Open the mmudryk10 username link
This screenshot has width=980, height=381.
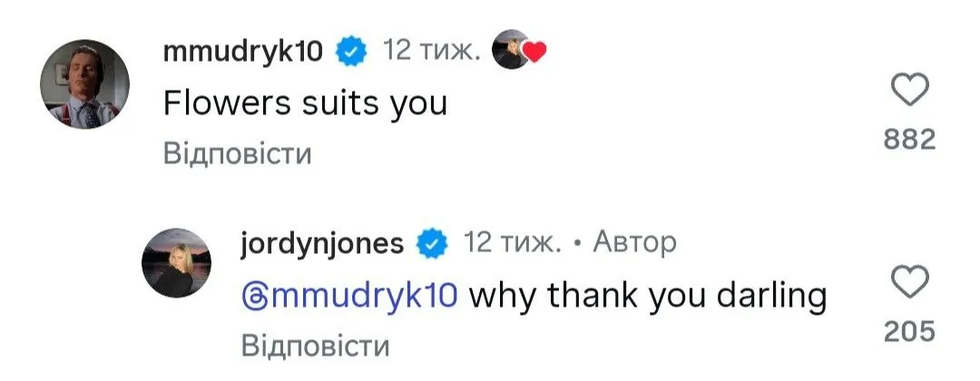pyautogui.click(x=243, y=53)
